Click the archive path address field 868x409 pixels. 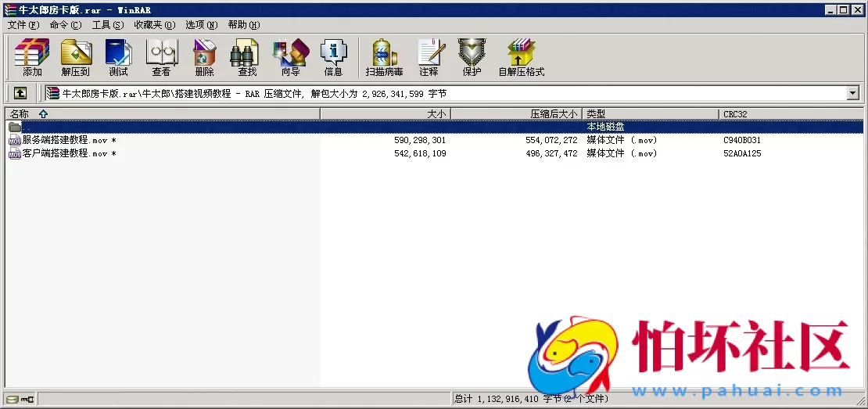pyautogui.click(x=447, y=94)
